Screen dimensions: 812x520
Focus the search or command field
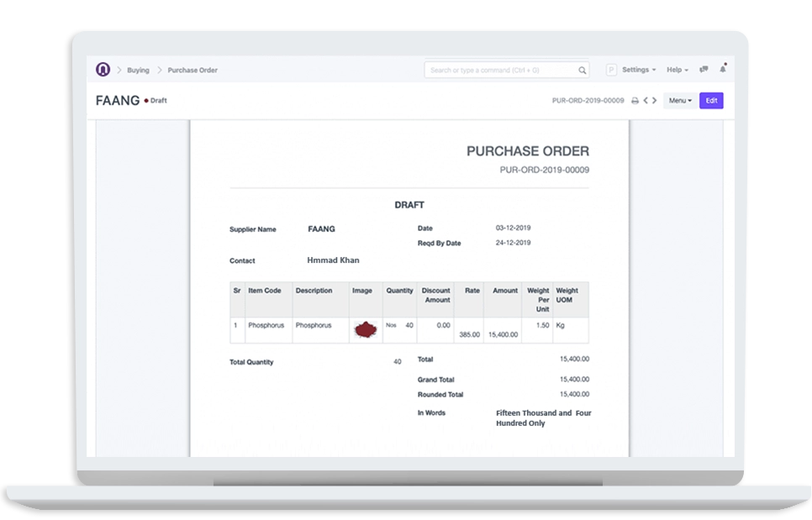point(507,71)
